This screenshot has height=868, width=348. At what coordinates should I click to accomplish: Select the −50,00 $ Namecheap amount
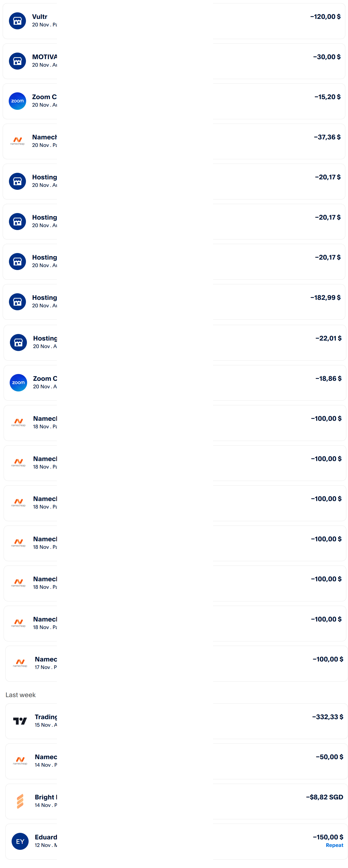pos(329,757)
